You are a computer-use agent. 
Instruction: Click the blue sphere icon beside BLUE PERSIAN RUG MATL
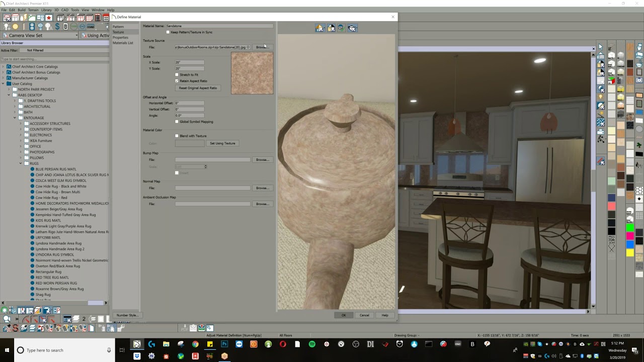click(32, 169)
